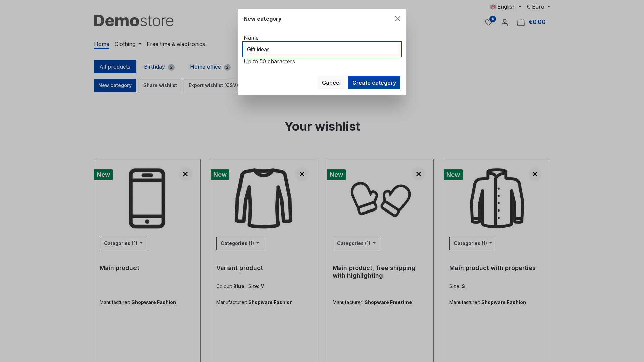Click the smartphone product image
644x362 pixels.
point(147,198)
